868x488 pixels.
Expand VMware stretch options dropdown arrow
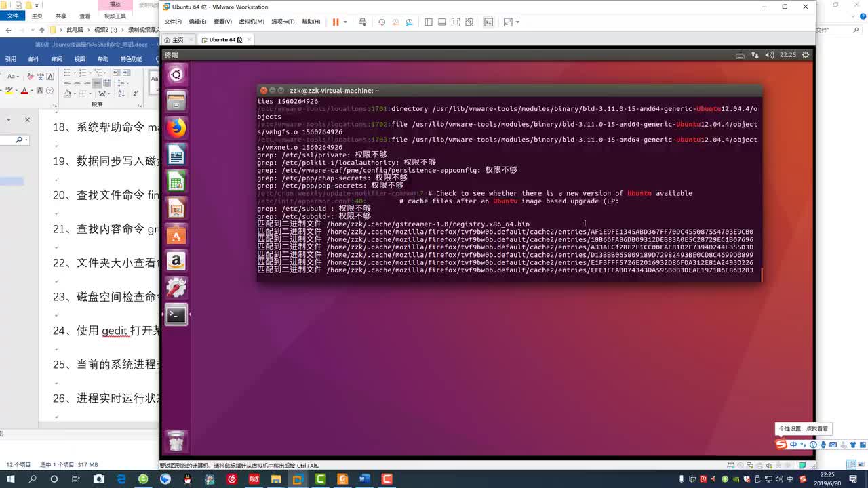pos(517,22)
